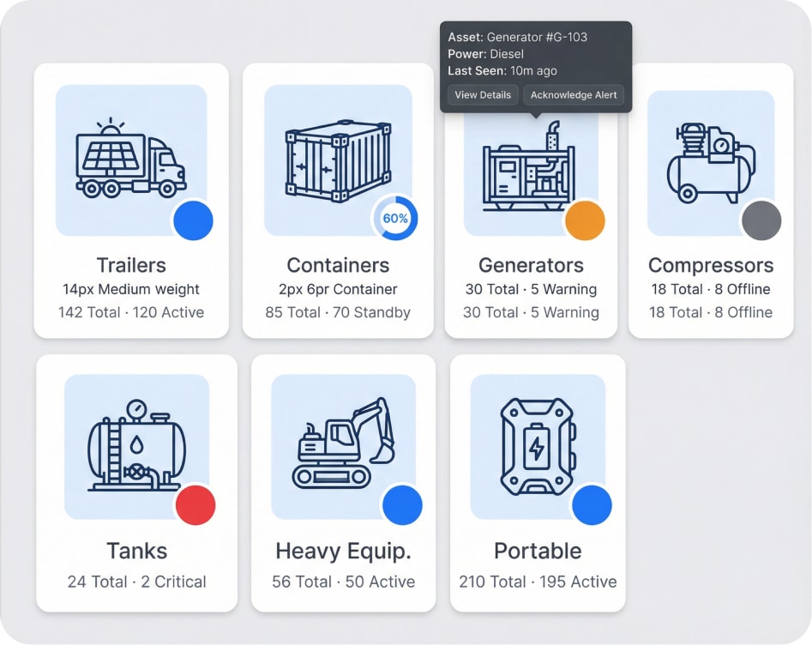Open the Trailers category title
Viewport: 812px width, 645px height.
[x=131, y=265]
